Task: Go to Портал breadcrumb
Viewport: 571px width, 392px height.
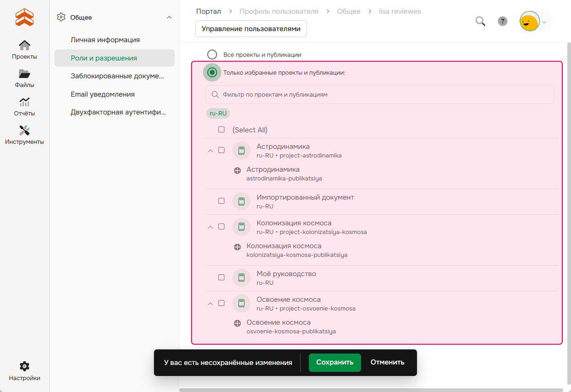Action: (x=209, y=11)
